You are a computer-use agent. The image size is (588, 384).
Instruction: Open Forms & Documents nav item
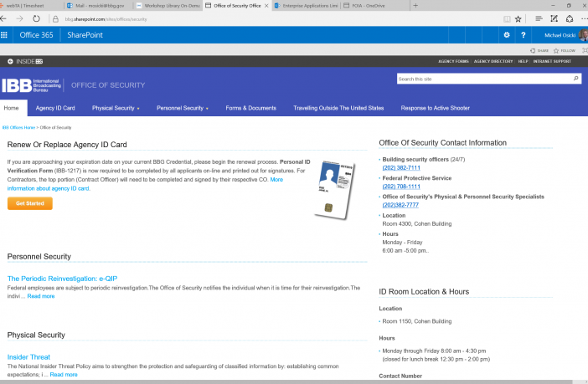251,108
